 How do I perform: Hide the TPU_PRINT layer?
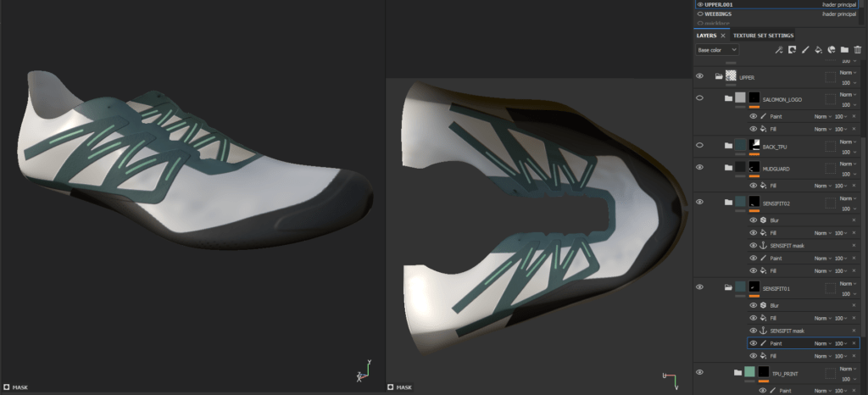point(699,372)
